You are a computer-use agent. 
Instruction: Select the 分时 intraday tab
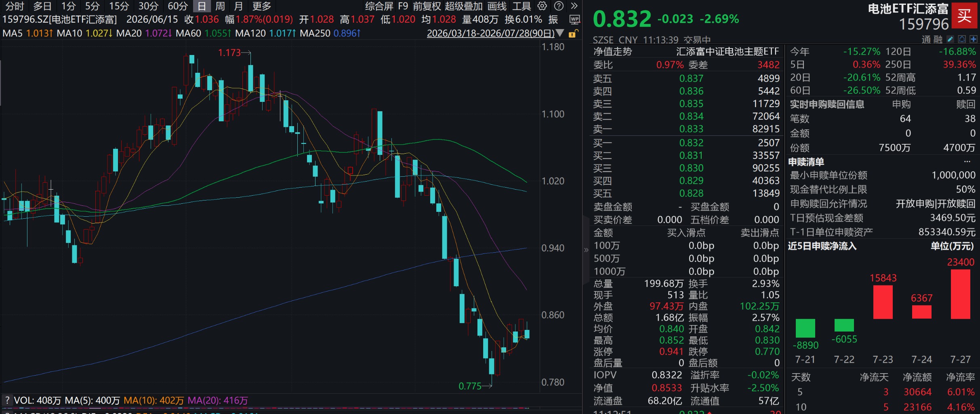pos(15,6)
